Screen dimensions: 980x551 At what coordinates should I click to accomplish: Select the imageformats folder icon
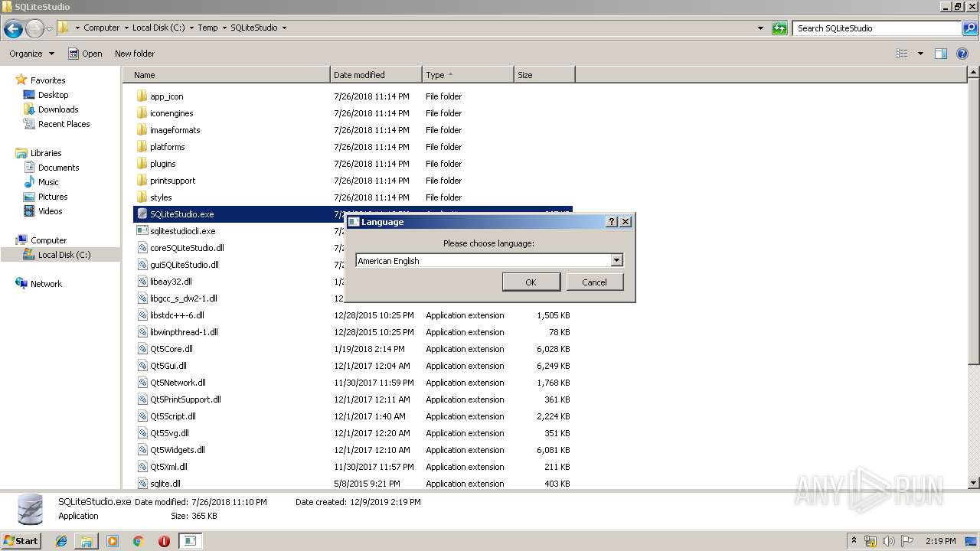(x=142, y=130)
